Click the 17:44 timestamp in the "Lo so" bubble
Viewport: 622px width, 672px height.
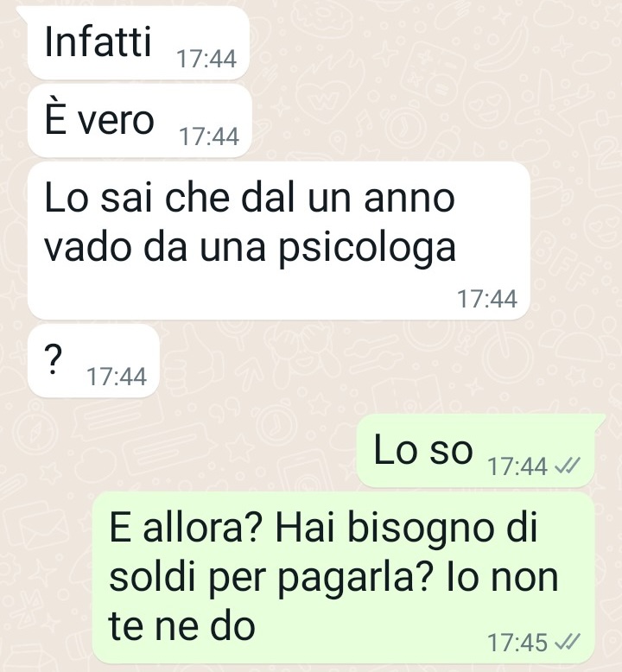coord(517,466)
